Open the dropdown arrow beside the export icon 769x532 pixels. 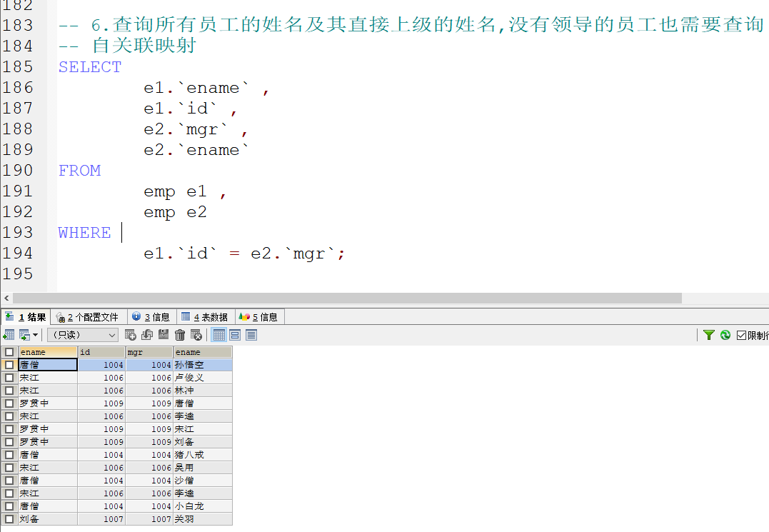pos(34,336)
